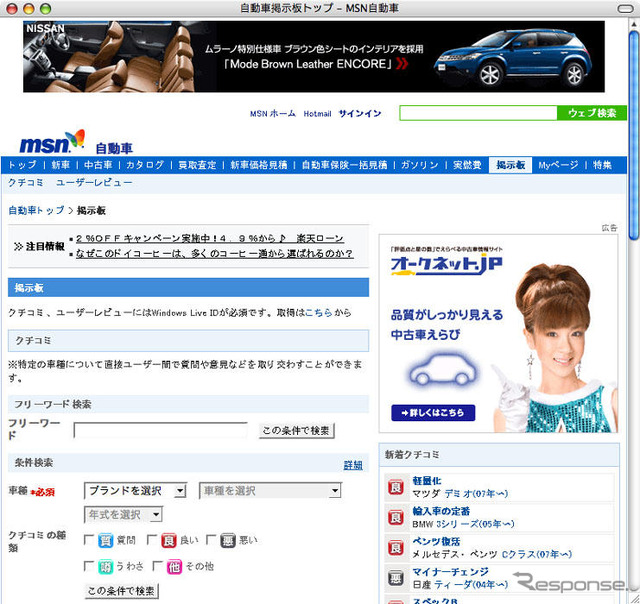Click the blue 質問 category icon
The image size is (640, 604).
pos(106,541)
